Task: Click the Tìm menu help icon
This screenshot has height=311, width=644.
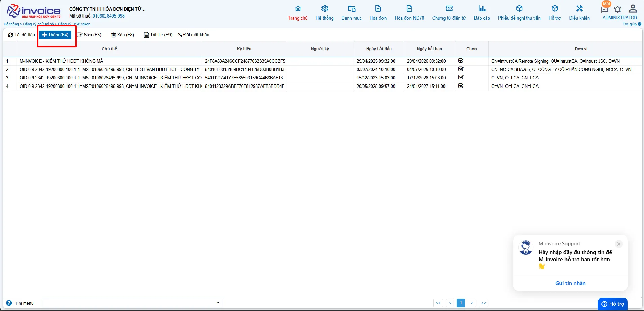Action: tap(9, 303)
